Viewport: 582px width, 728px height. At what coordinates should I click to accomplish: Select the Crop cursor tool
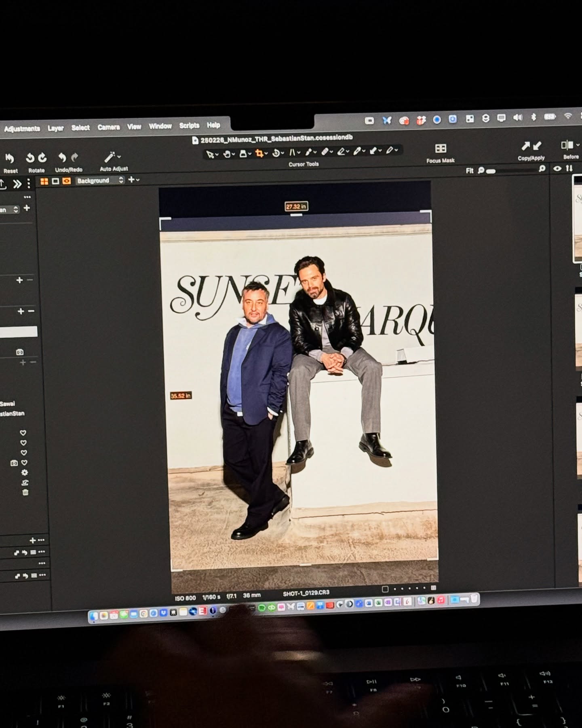click(259, 154)
